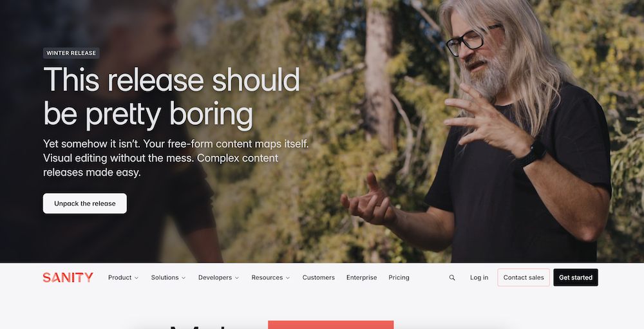Viewport: 644px width, 329px height.
Task: Select Pricing in the navigation bar
Action: (x=399, y=277)
